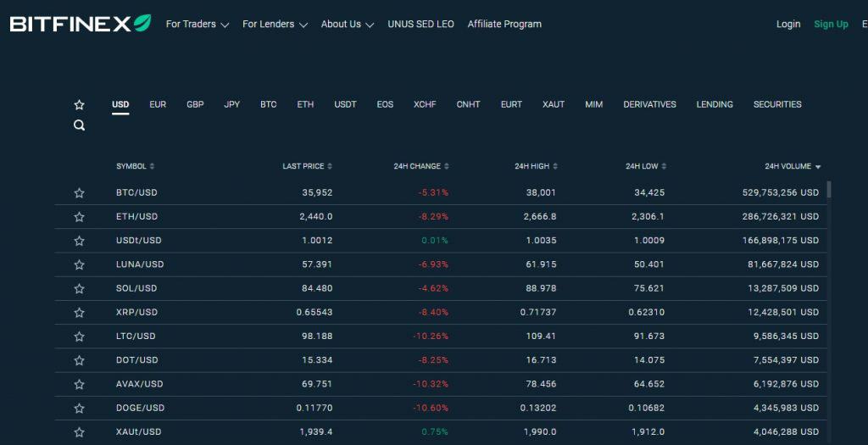Sort table by 24H High
This screenshot has height=445, width=868.
coord(536,166)
